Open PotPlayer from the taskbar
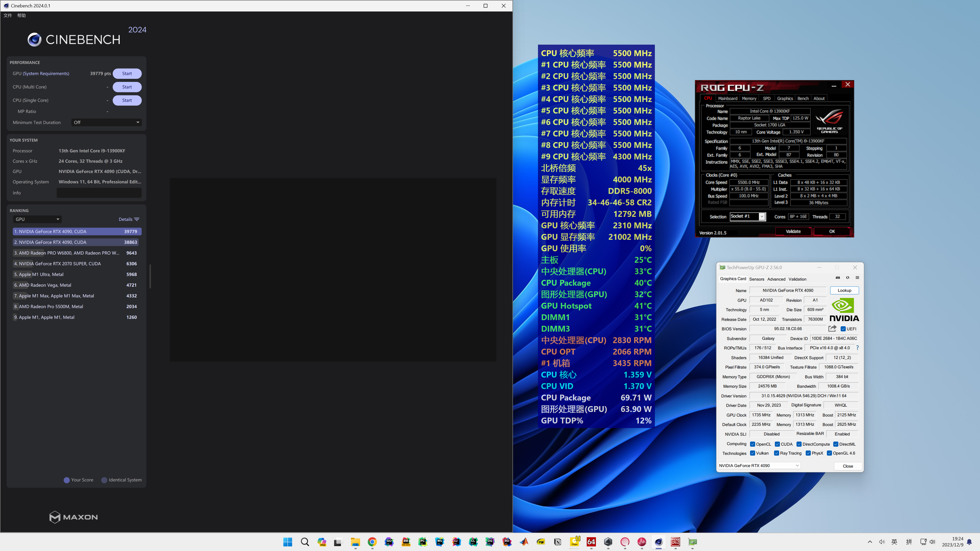This screenshot has width=980, height=551. click(x=574, y=542)
